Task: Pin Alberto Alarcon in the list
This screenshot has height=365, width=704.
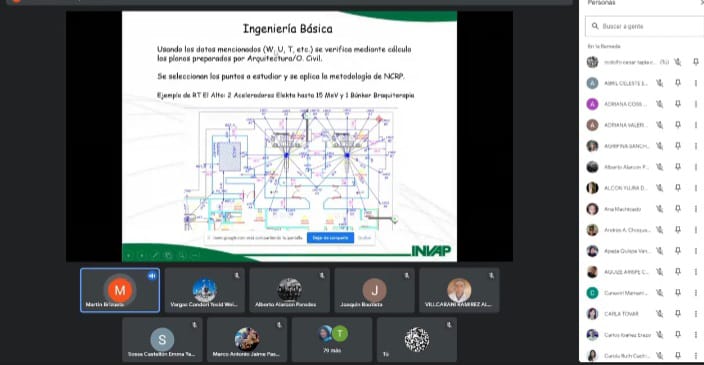Action: coord(678,167)
